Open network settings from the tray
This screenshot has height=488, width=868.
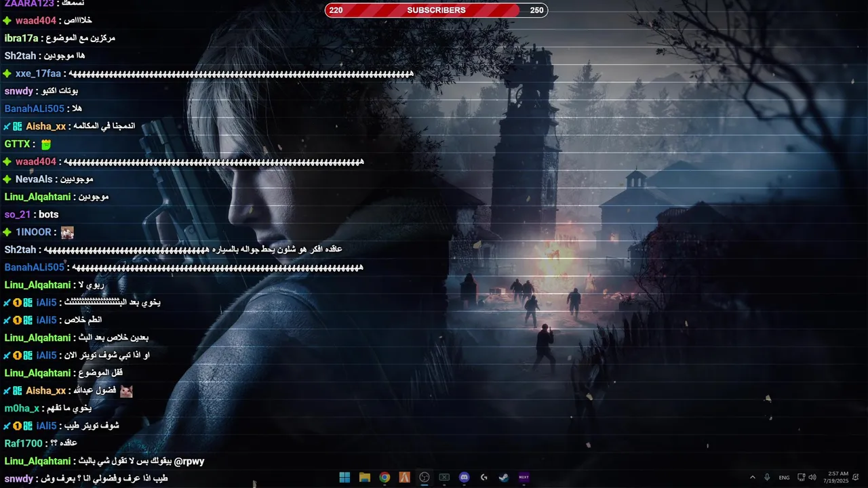pyautogui.click(x=801, y=477)
